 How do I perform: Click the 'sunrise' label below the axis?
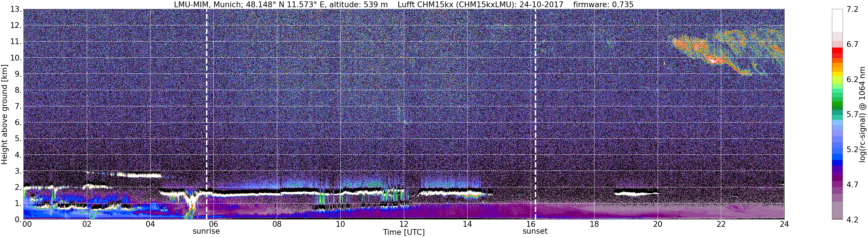[206, 231]
